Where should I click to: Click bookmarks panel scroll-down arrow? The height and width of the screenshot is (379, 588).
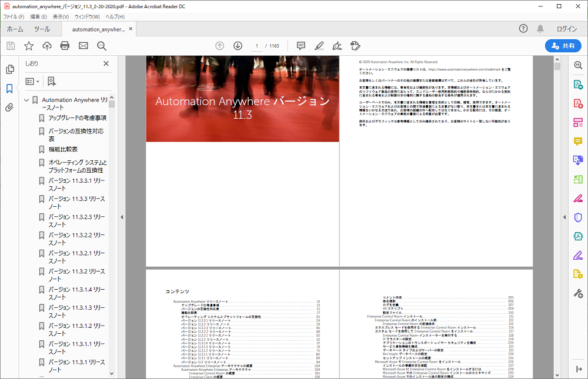pos(112,373)
